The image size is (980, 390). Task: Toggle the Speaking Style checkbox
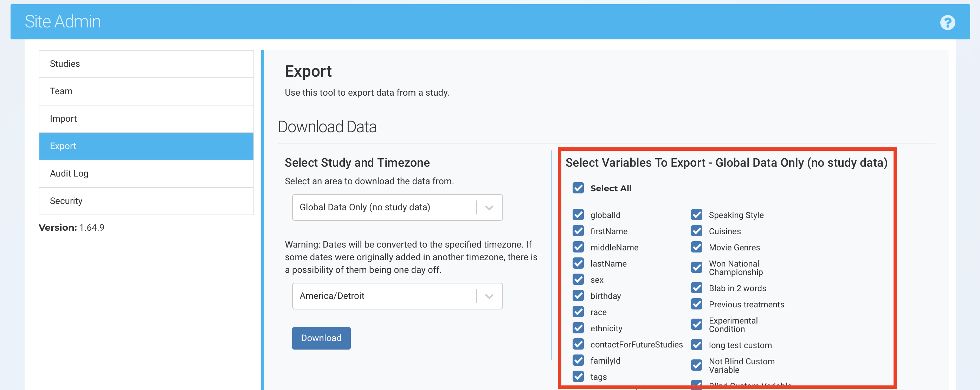[696, 215]
